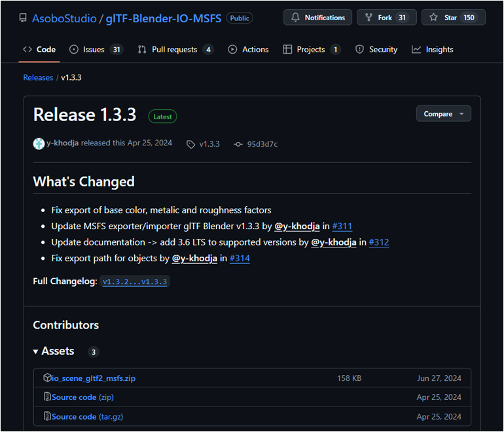Click the repository book icon
Screen dimensions: 504x432
(23, 18)
